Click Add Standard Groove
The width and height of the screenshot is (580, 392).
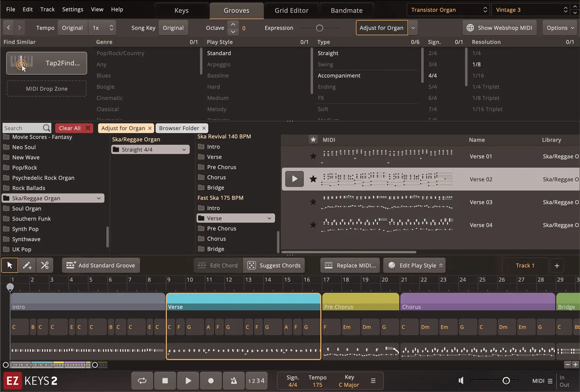[x=101, y=265]
